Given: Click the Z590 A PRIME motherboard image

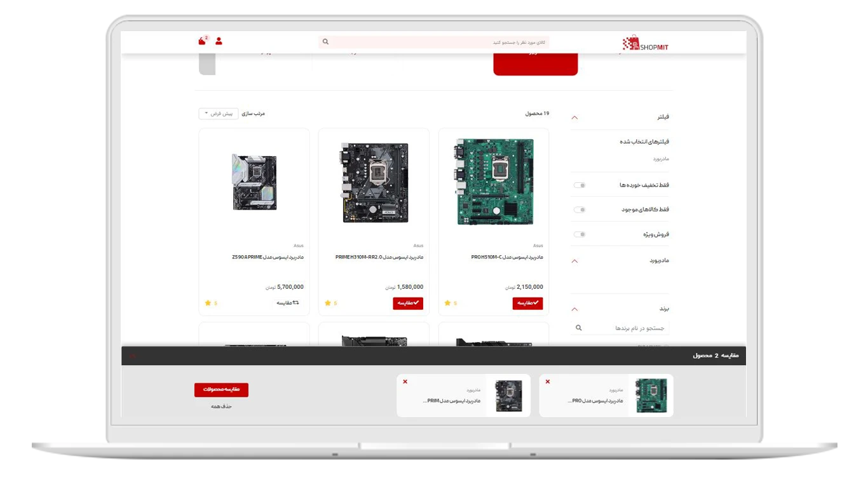Looking at the screenshot, I should (254, 182).
